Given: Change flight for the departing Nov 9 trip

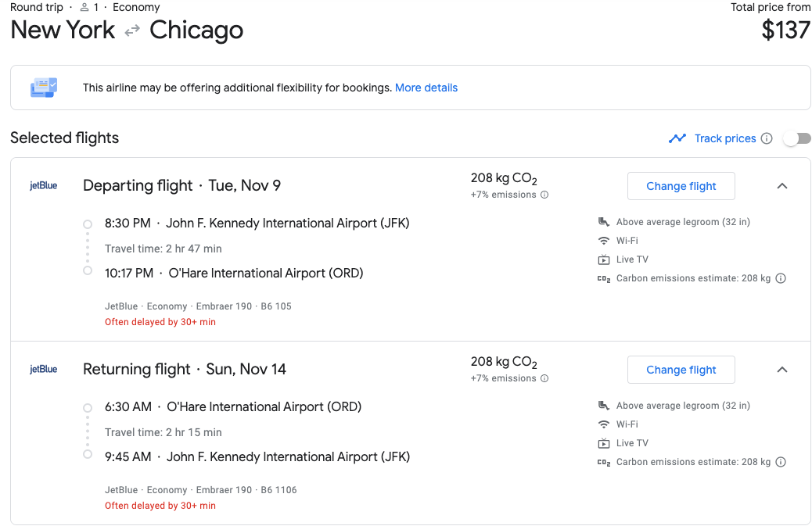Looking at the screenshot, I should pos(681,186).
